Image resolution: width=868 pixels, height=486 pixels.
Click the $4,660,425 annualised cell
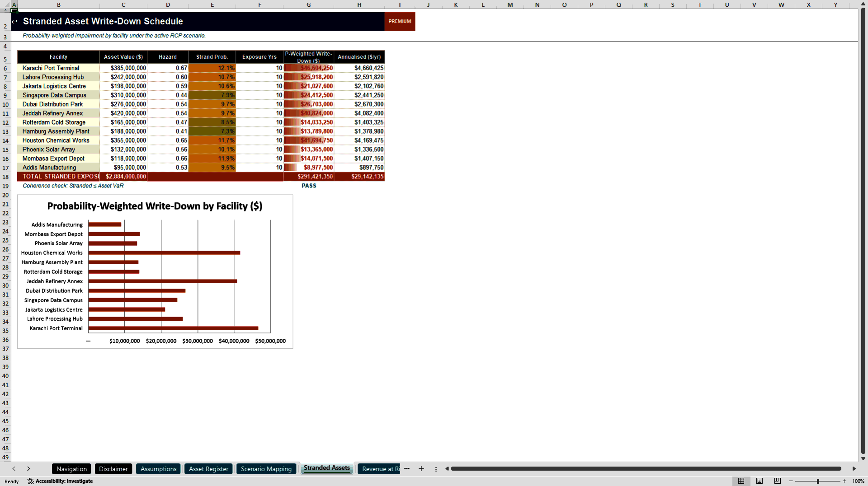click(359, 68)
